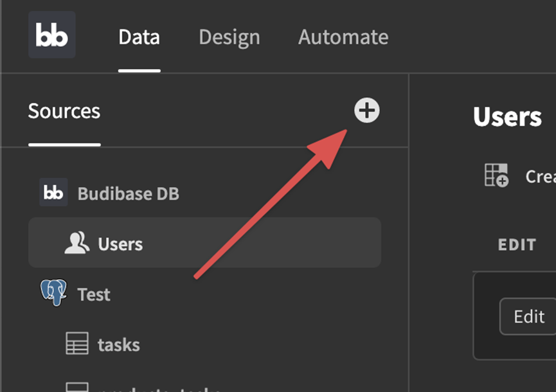Switch to the Design tab
Viewport: 556px width, 392px height.
tap(229, 37)
